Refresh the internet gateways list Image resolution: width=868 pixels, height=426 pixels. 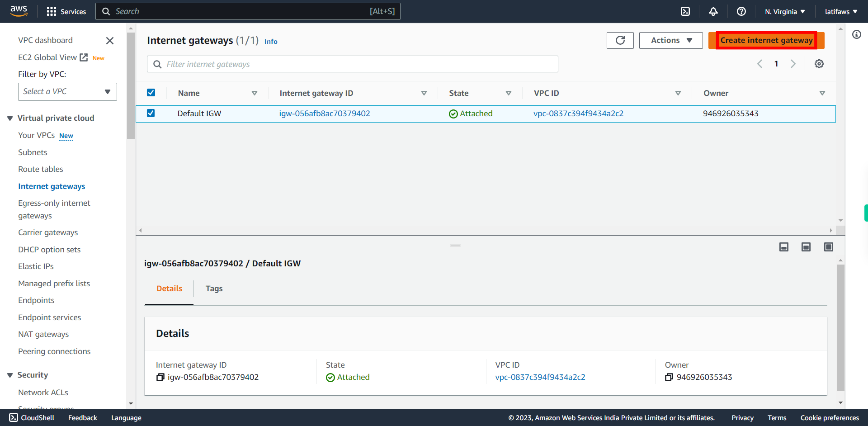(620, 40)
